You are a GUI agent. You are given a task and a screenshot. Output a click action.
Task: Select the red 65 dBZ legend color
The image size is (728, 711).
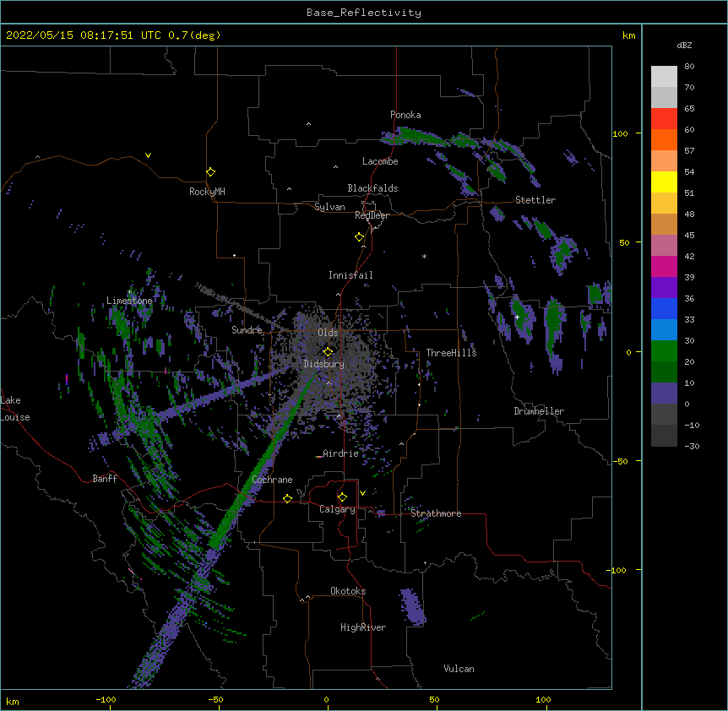tap(664, 118)
